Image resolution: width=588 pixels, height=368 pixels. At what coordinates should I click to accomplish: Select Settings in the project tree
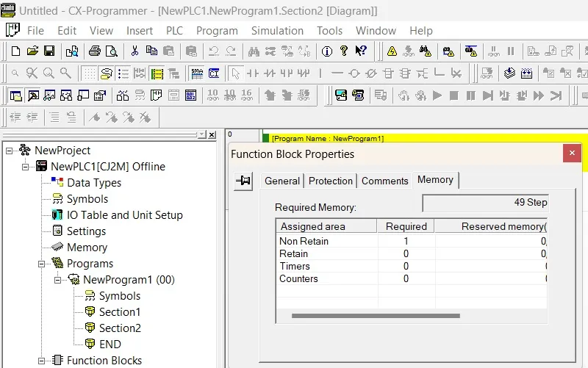(86, 231)
